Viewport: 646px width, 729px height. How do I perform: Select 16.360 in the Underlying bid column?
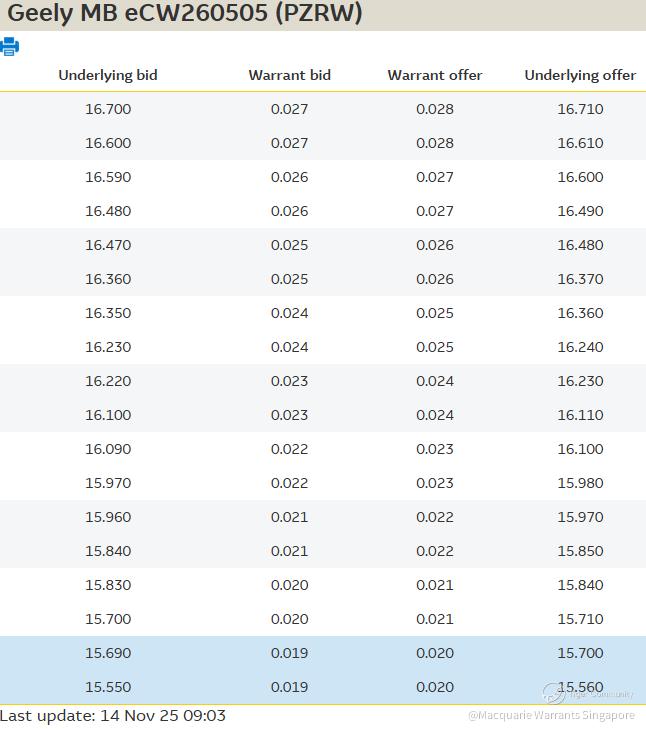tap(108, 279)
